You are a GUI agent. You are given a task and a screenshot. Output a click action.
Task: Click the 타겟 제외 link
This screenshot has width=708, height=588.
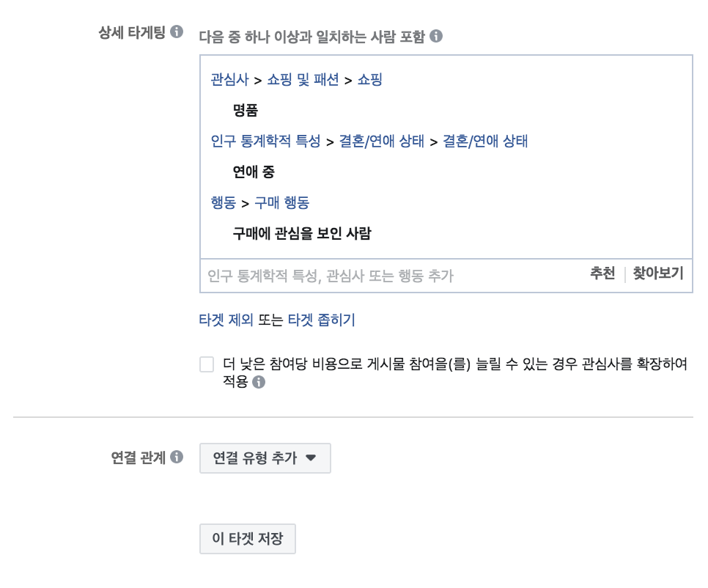pyautogui.click(x=226, y=320)
